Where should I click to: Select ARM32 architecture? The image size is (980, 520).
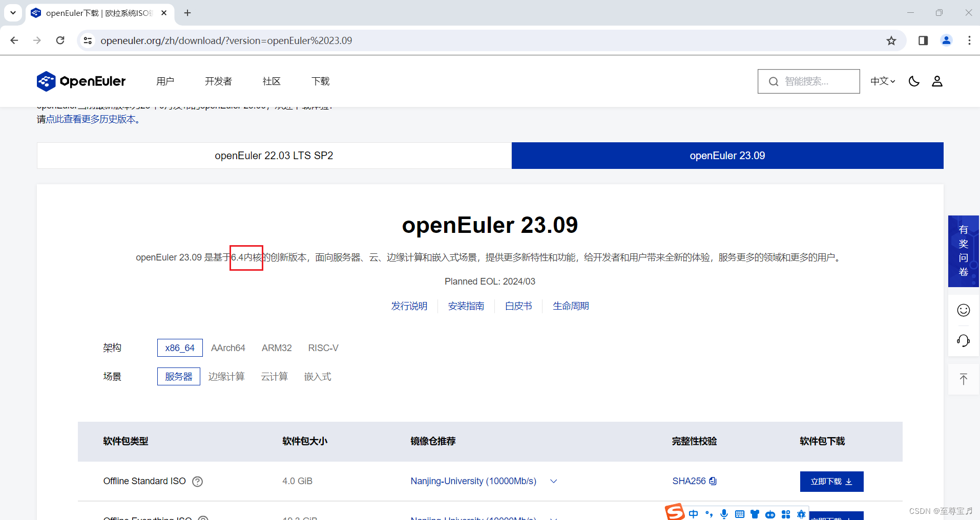point(277,348)
